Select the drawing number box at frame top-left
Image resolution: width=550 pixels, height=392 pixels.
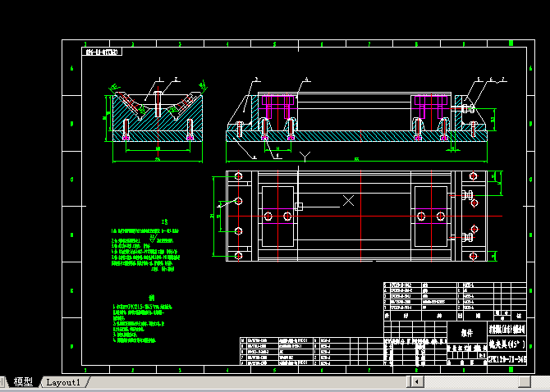[102, 52]
